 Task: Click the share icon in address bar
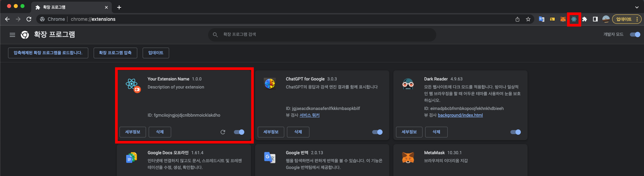click(x=517, y=19)
